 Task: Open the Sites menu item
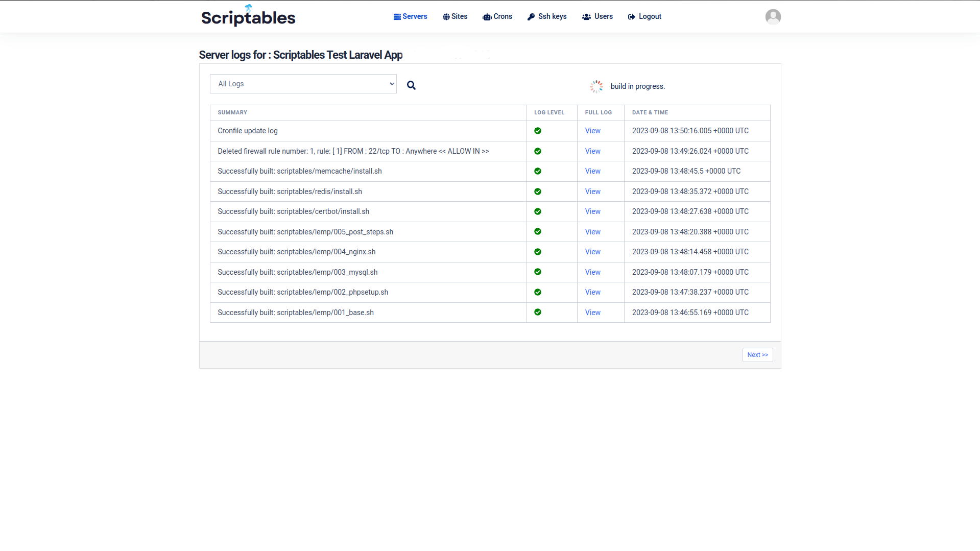tap(455, 16)
